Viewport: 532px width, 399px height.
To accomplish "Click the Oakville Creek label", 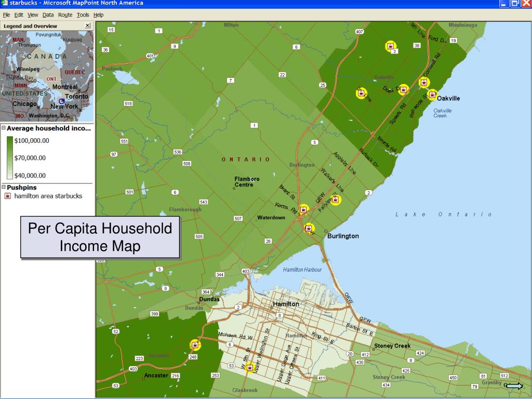I will tap(443, 113).
